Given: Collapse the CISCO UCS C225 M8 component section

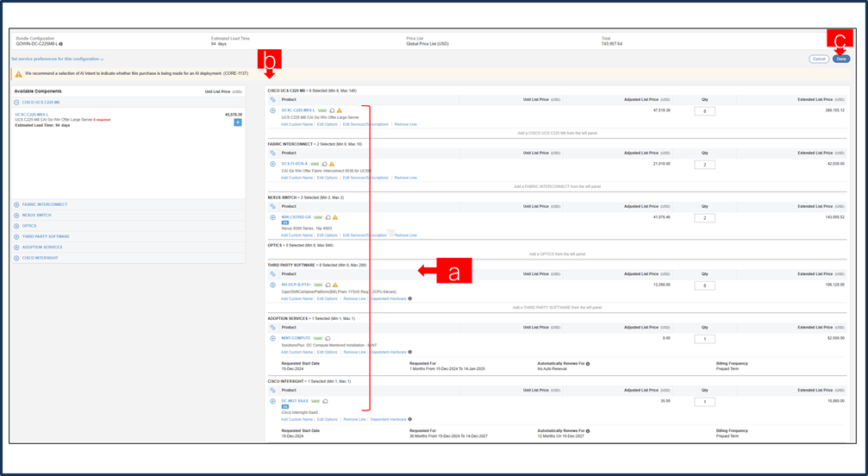Looking at the screenshot, I should pos(16,103).
